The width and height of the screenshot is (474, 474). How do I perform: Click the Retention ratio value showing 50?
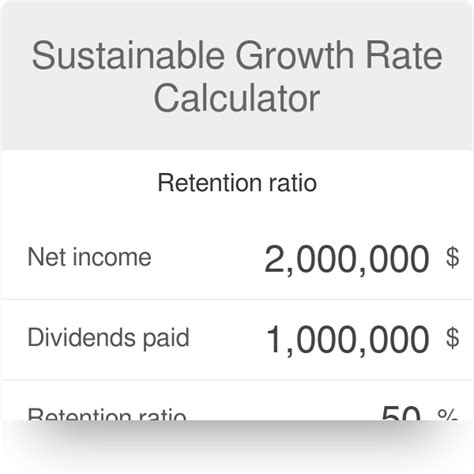coord(401,413)
